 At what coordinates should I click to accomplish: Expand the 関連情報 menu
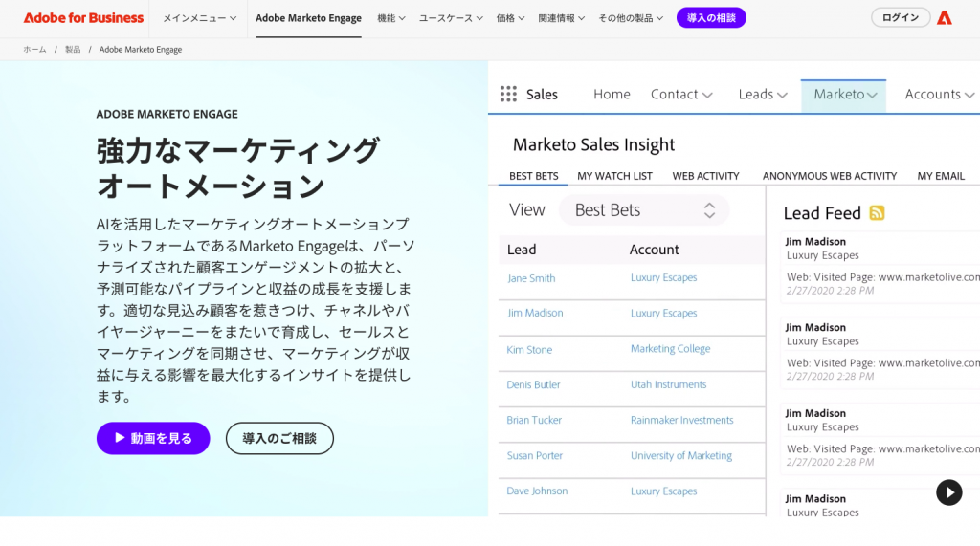click(x=562, y=18)
